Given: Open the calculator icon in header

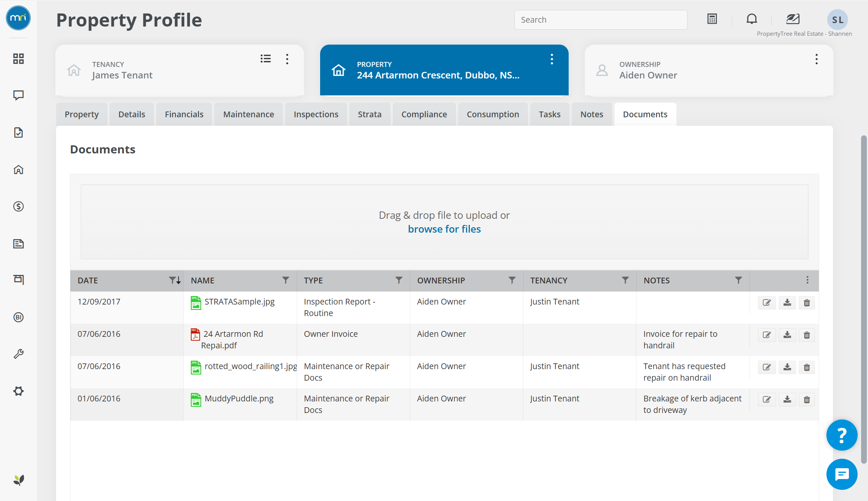Looking at the screenshot, I should [712, 19].
